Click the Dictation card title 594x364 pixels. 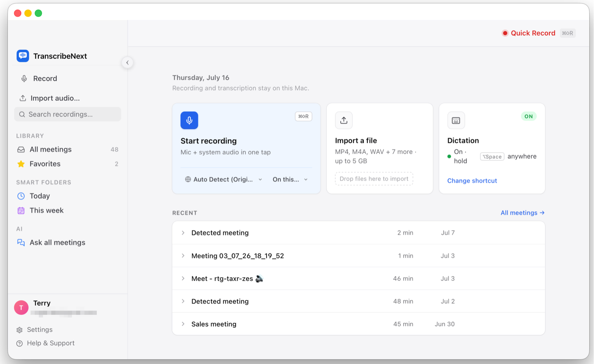point(463,141)
